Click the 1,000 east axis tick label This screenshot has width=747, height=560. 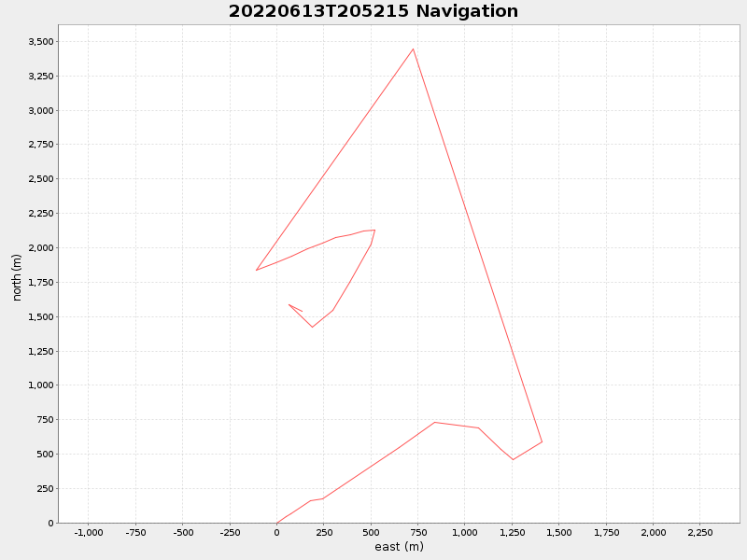(x=465, y=532)
